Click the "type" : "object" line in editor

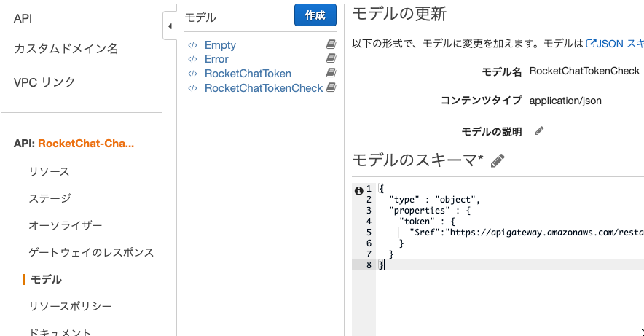pos(434,200)
